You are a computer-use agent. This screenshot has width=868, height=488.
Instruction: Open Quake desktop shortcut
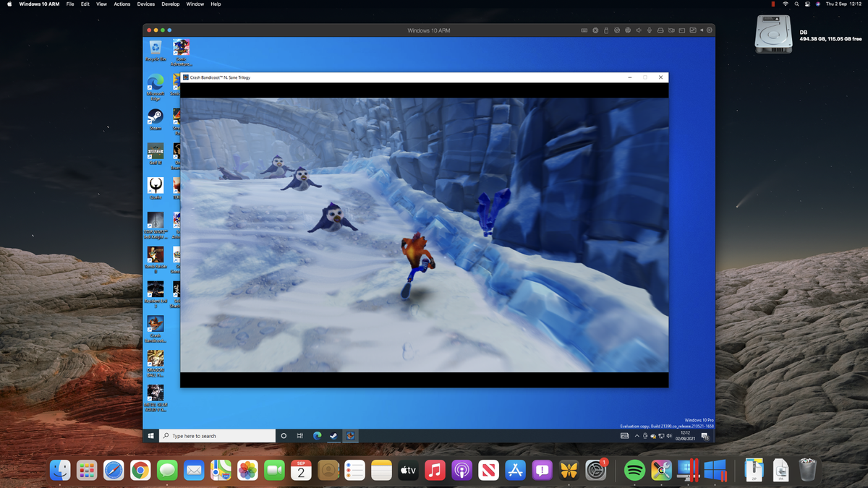(156, 188)
